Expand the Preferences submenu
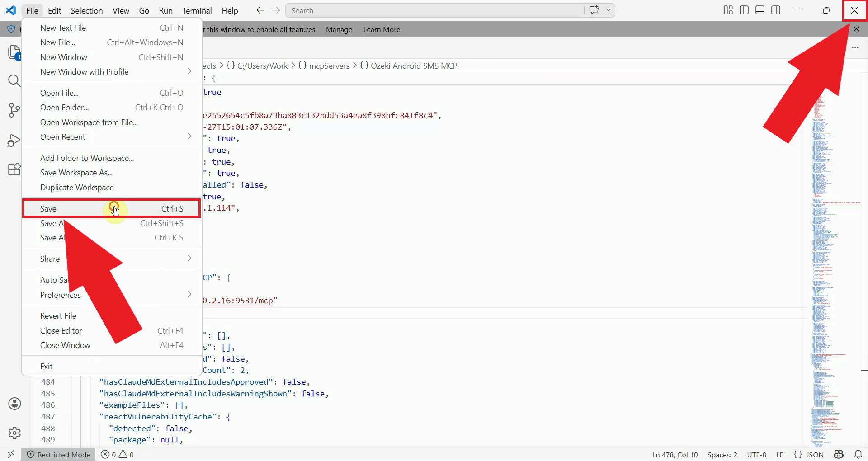 [111, 295]
